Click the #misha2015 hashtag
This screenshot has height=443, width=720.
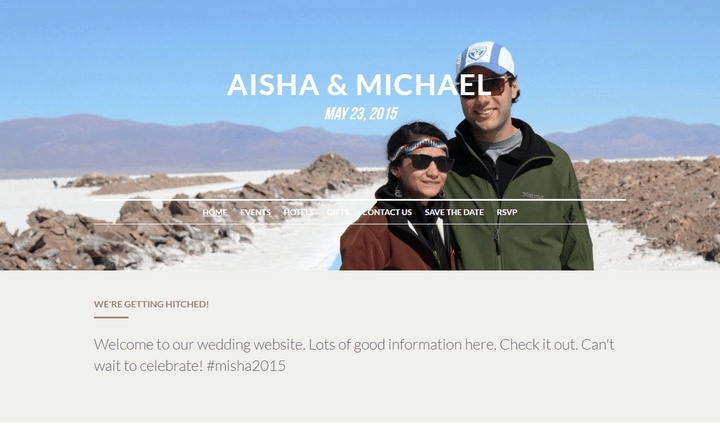point(246,366)
